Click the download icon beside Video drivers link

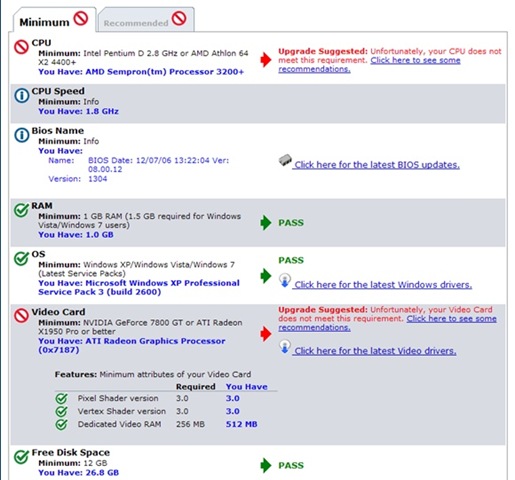[285, 346]
